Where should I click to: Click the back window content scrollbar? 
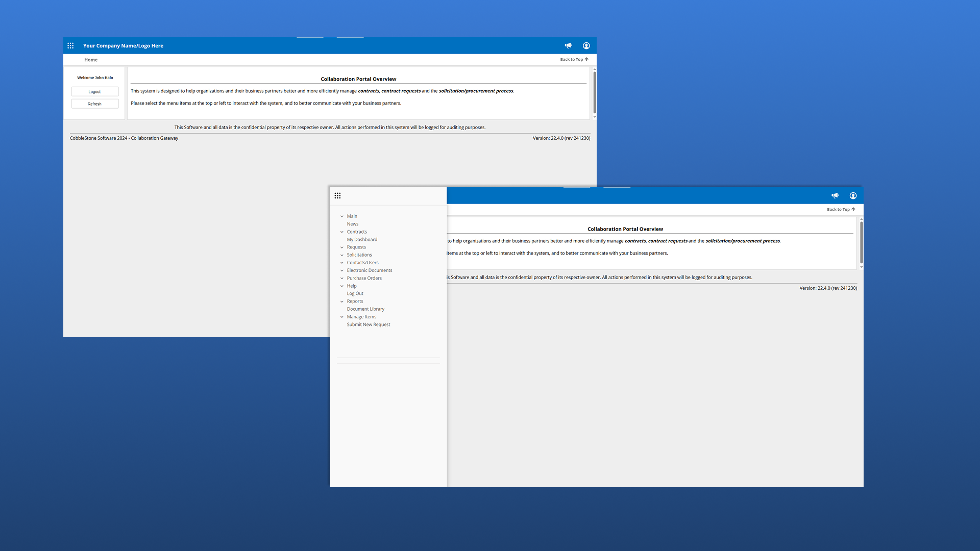point(595,92)
